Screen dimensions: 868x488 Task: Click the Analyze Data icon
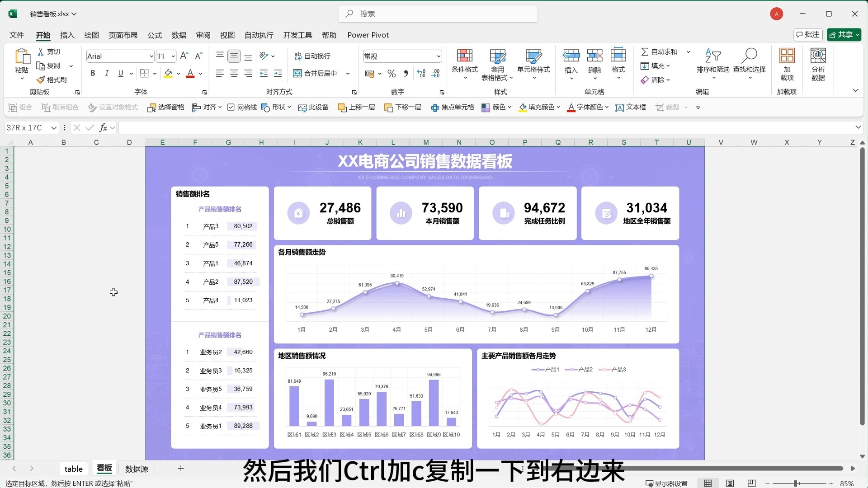(818, 56)
